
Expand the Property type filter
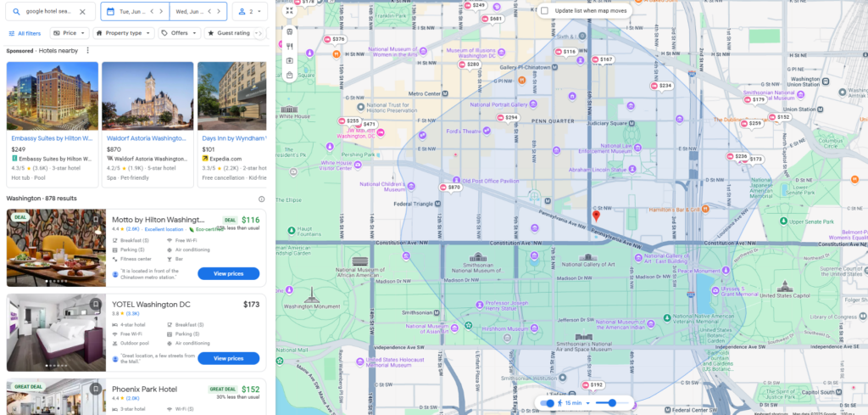coord(124,33)
